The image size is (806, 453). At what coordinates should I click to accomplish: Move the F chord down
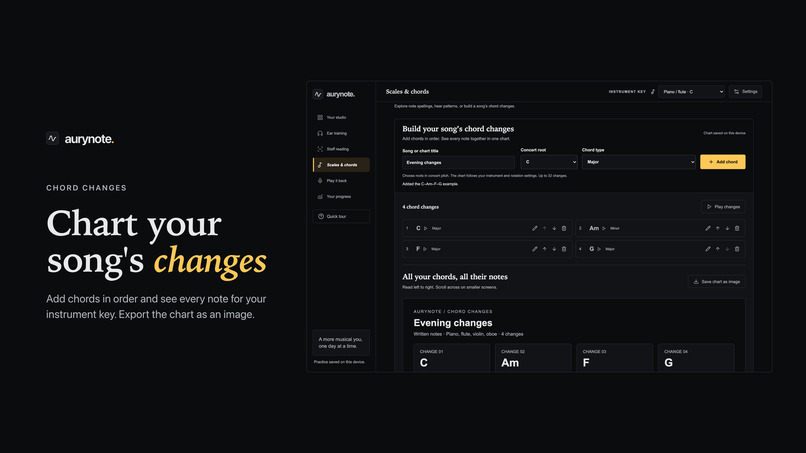(554, 249)
